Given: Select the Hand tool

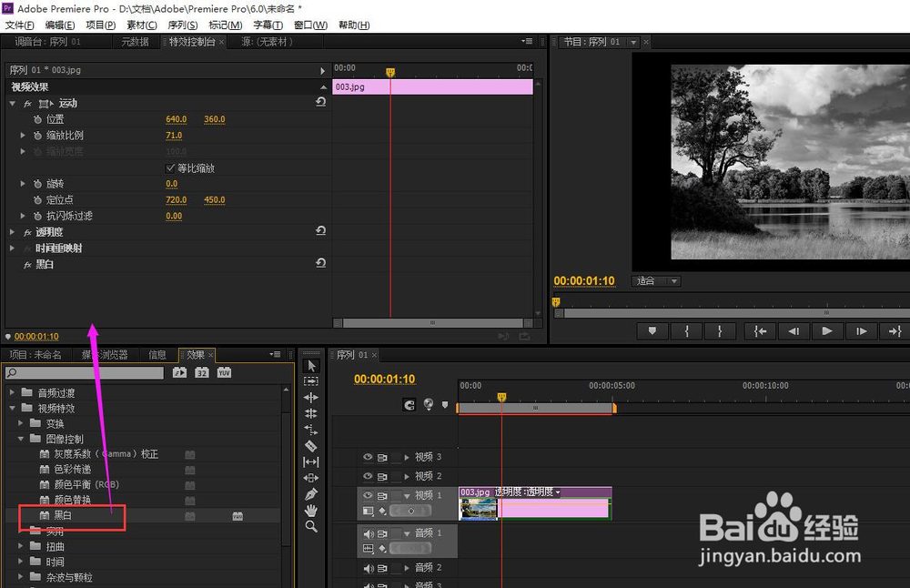Looking at the screenshot, I should [x=311, y=511].
